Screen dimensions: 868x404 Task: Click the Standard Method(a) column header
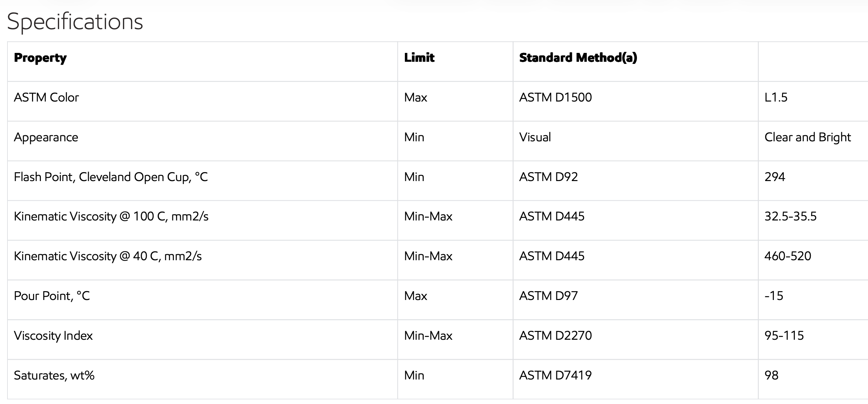click(x=578, y=58)
